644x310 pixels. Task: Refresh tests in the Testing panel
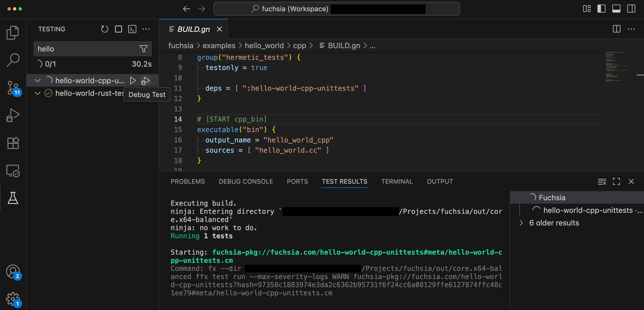(x=105, y=29)
